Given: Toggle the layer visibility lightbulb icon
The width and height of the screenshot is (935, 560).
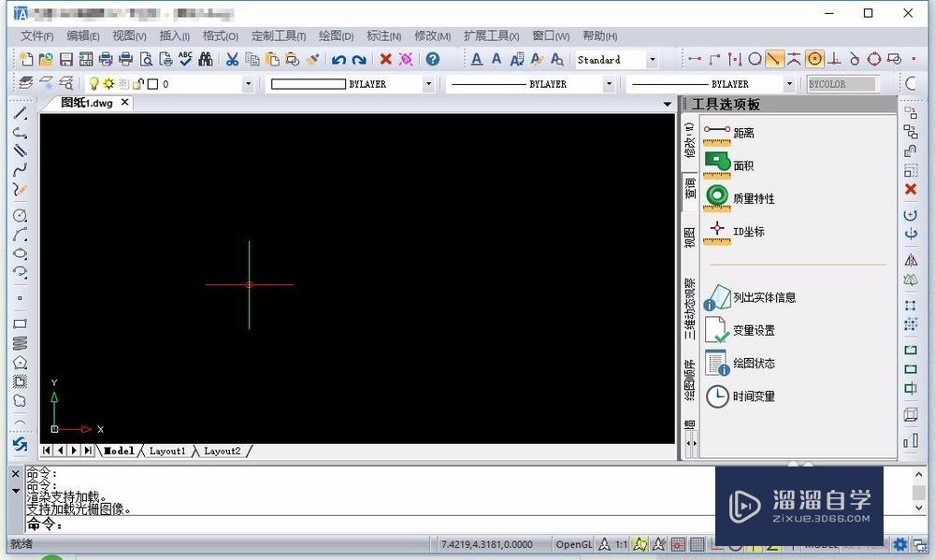Looking at the screenshot, I should 93,82.
